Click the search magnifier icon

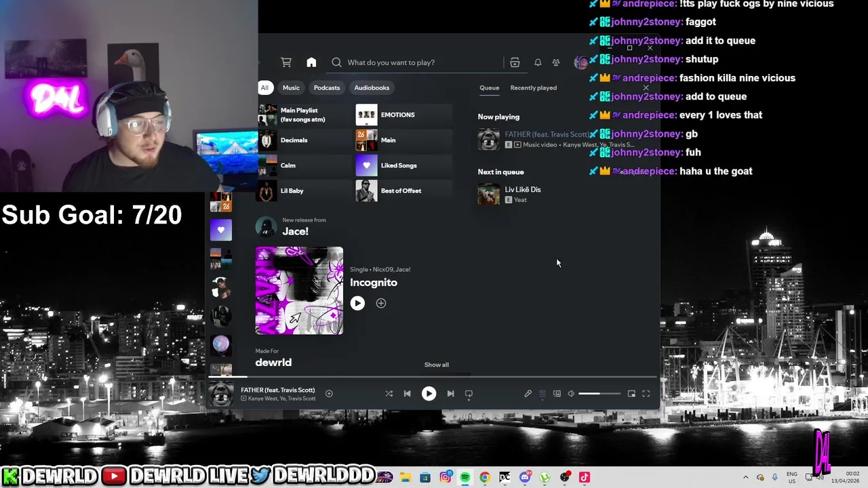pos(336,62)
